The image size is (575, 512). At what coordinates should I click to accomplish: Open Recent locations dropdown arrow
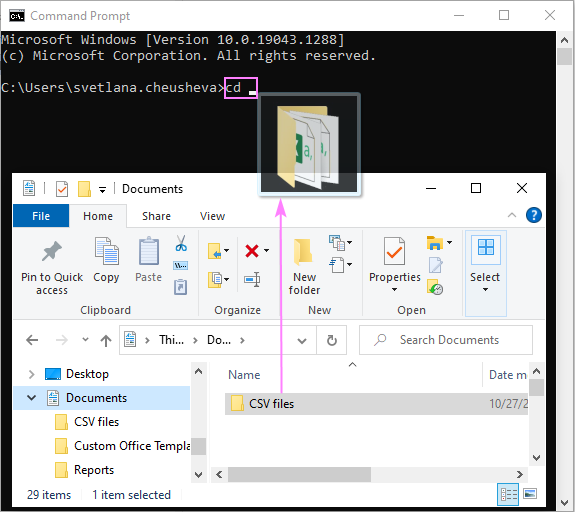coord(85,340)
